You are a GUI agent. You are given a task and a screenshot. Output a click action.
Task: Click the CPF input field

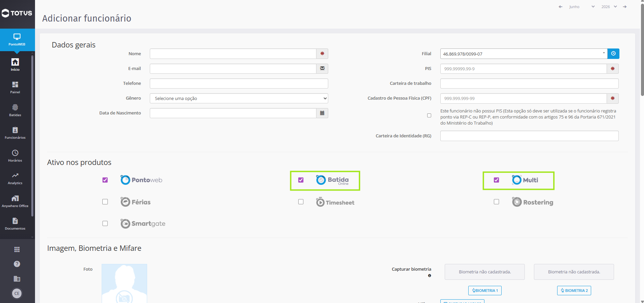point(523,98)
